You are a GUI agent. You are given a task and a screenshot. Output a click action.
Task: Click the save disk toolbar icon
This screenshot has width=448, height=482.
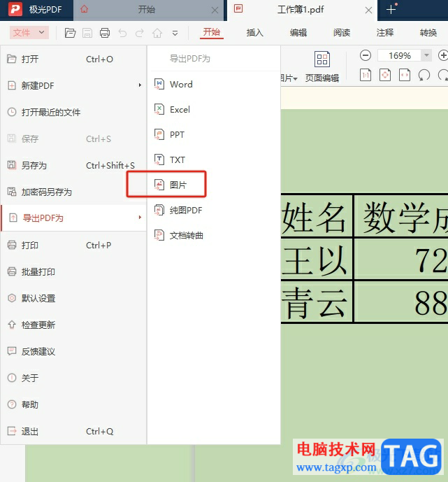[87, 33]
